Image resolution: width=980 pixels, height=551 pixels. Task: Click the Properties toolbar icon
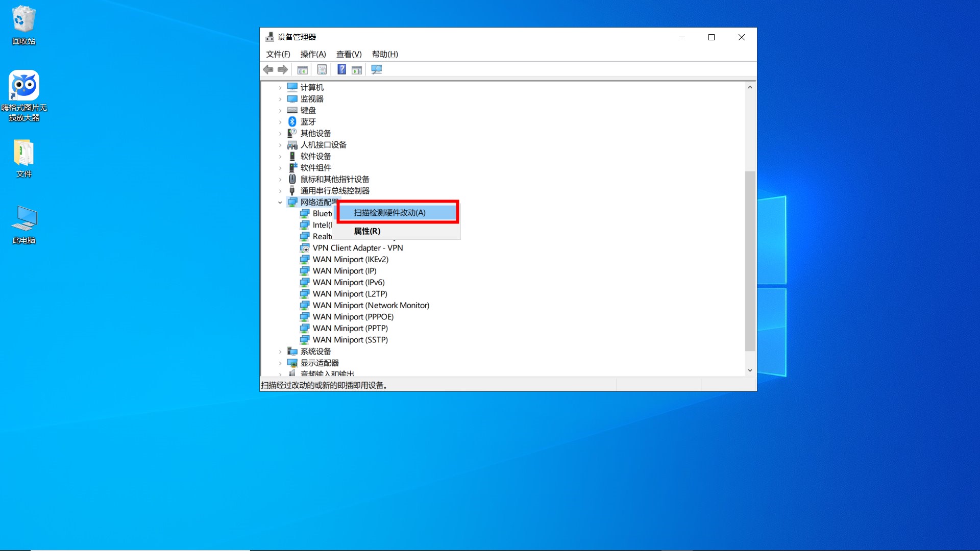322,70
